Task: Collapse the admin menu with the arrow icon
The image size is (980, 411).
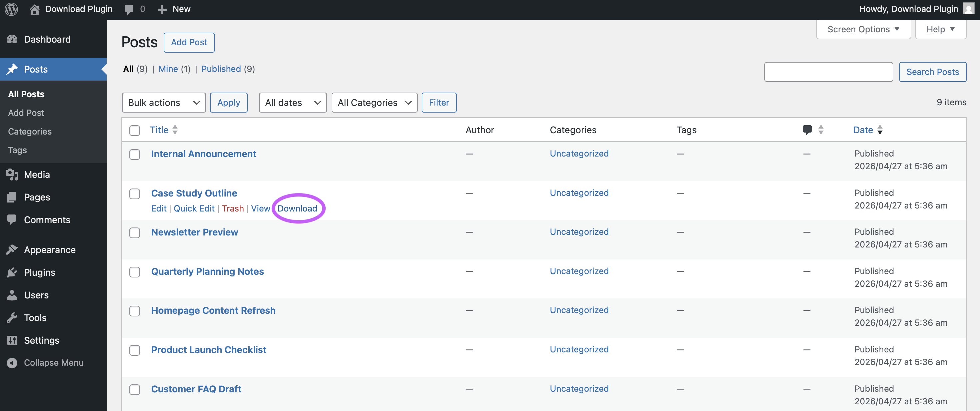Action: 12,362
